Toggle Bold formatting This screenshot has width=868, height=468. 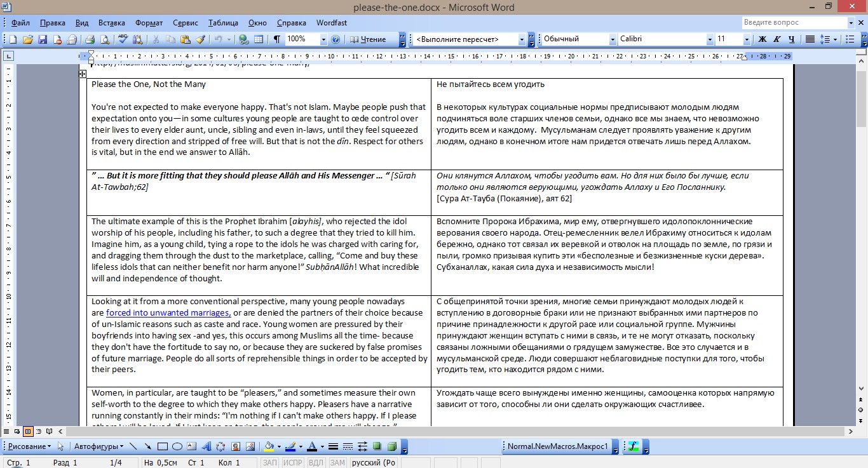tap(763, 39)
